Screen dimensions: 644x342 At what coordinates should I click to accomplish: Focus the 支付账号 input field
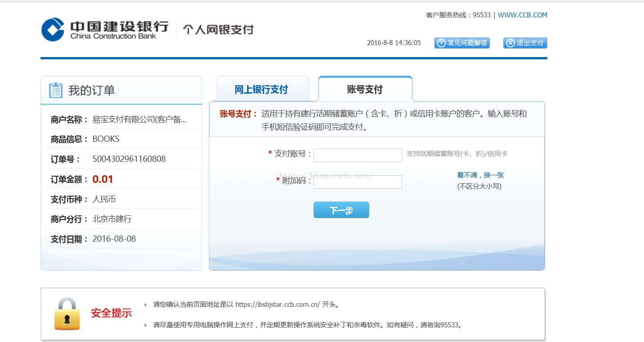pos(358,155)
